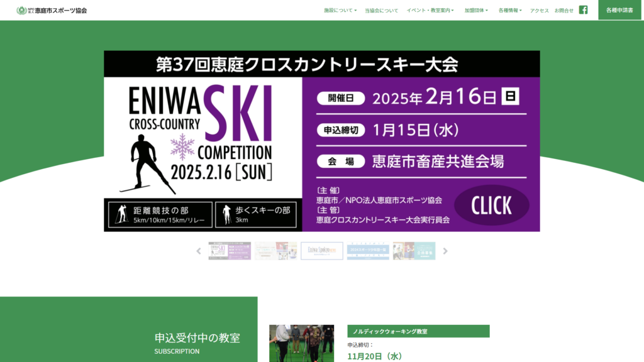Image resolution: width=644 pixels, height=362 pixels.
Task: Go to previous carousel slide arrow
Action: tap(199, 251)
